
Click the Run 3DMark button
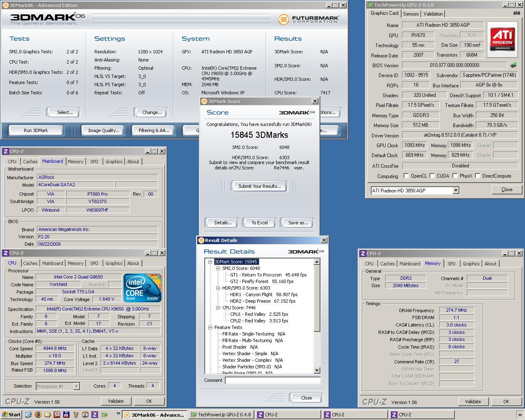click(x=36, y=130)
